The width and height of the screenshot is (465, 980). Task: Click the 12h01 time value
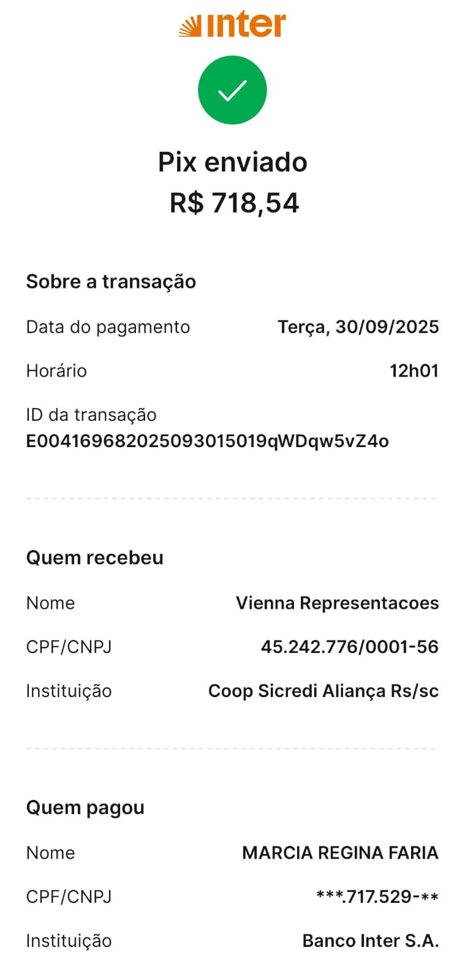pos(414,371)
